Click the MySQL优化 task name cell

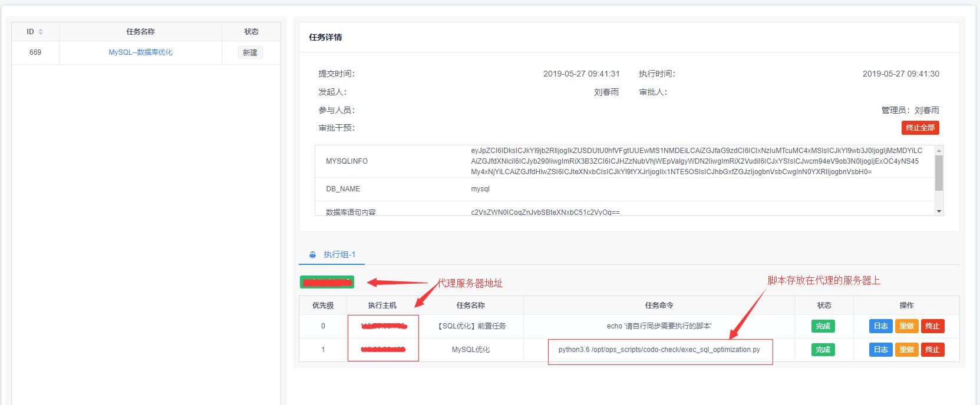[471, 350]
